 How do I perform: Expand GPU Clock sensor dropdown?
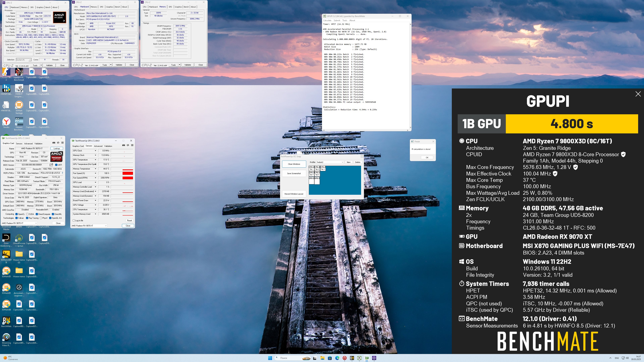(95, 151)
